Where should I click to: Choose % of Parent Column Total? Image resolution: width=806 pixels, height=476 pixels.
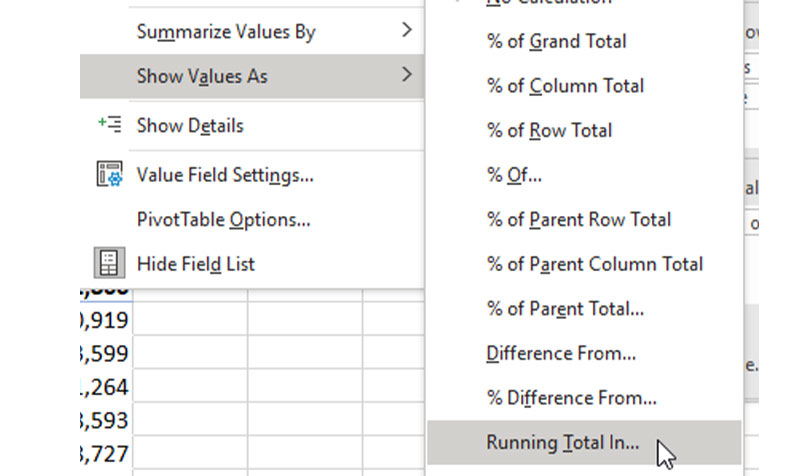click(585, 264)
